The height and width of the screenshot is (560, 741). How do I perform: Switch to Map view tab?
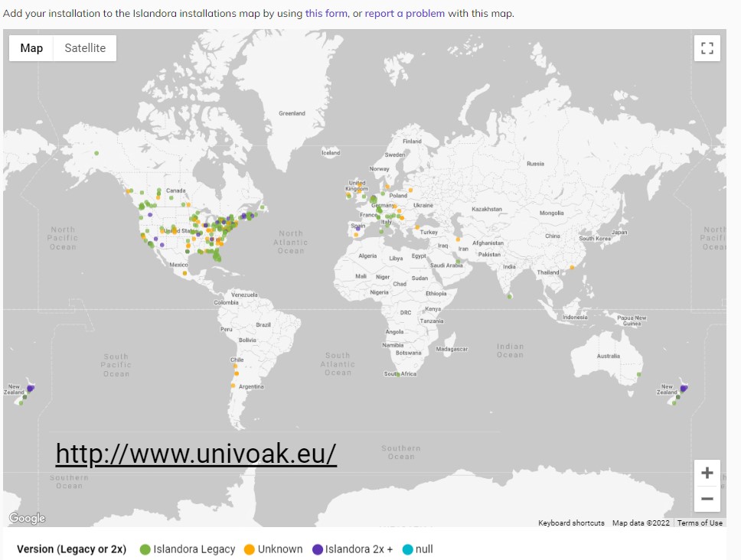click(x=31, y=48)
